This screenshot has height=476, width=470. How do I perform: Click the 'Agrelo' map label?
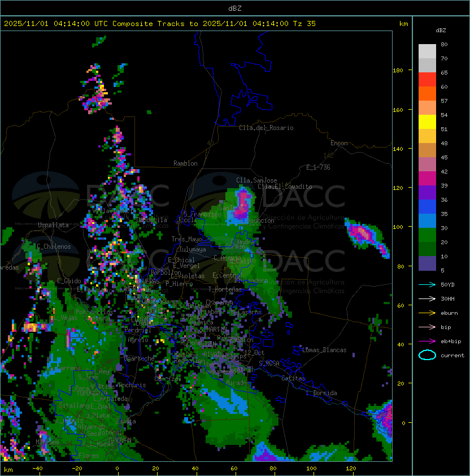(138, 340)
